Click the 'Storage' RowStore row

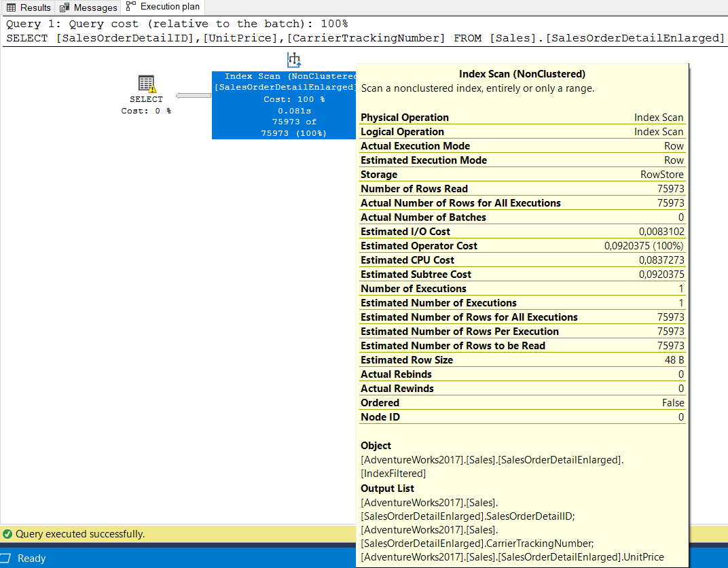tap(522, 175)
